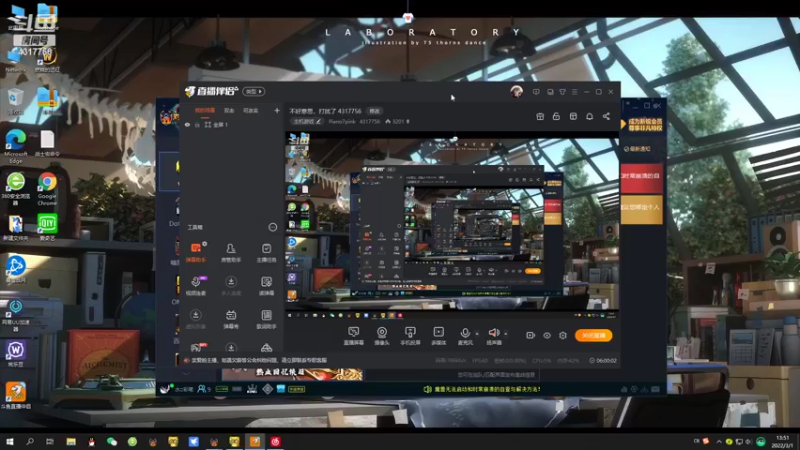Add a new scene with the plus button
This screenshot has width=800, height=450.
point(277,110)
